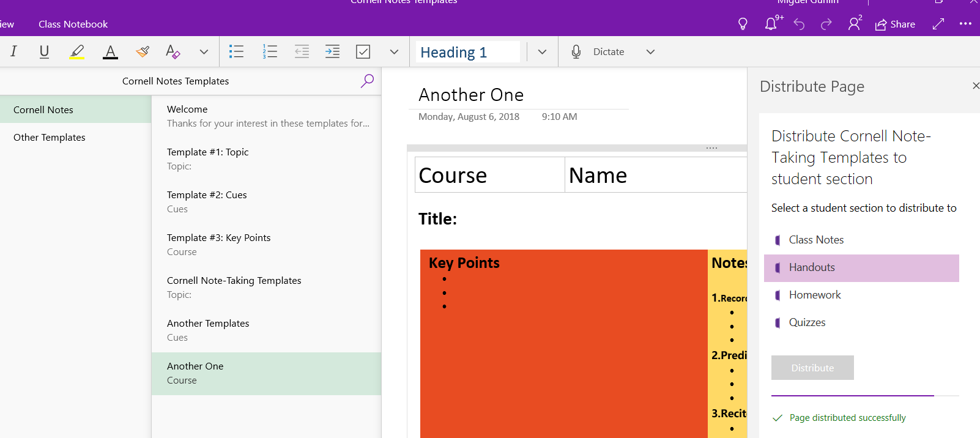Search pages with the magnifier icon
The image size is (980, 438).
367,81
